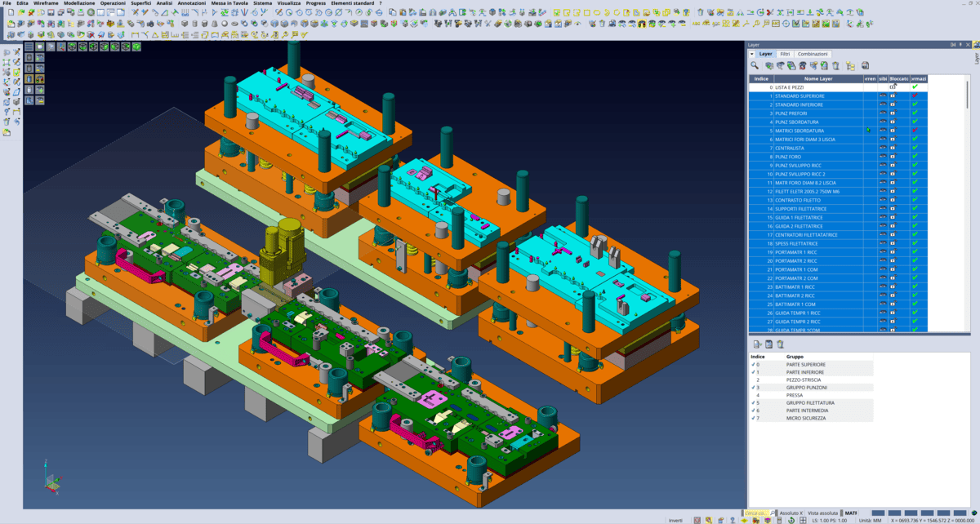Open the Assoluto X coordinate dropdown

point(790,513)
